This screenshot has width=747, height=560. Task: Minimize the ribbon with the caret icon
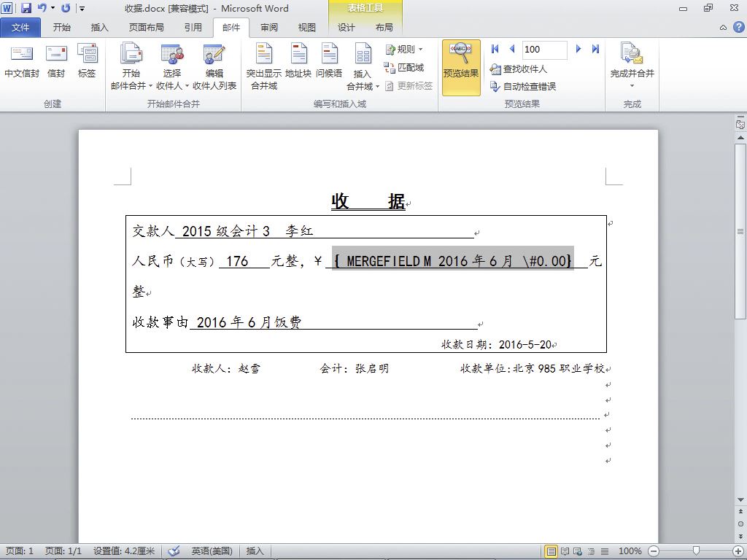[x=723, y=28]
